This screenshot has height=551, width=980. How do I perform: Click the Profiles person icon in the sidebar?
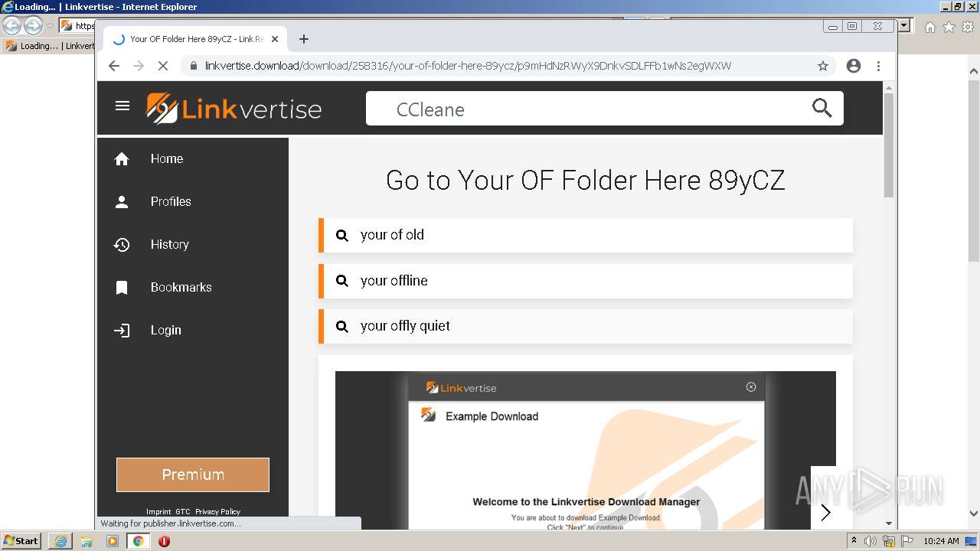122,201
